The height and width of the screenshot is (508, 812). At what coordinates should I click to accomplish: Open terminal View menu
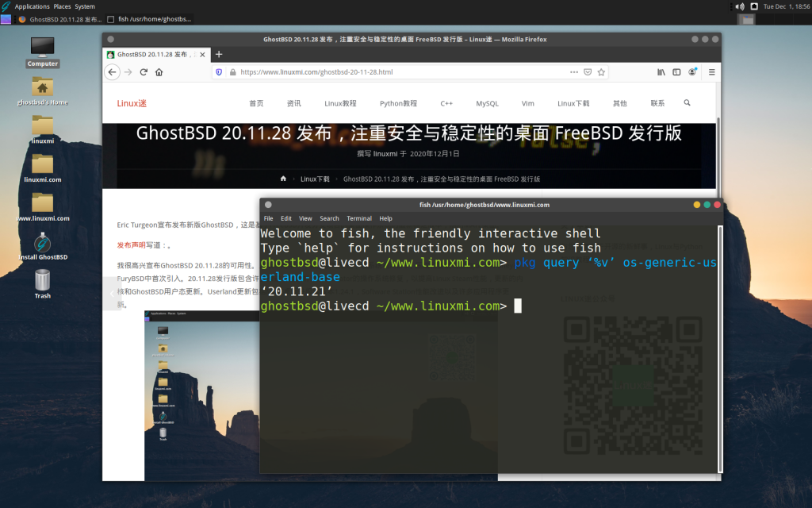pyautogui.click(x=305, y=218)
